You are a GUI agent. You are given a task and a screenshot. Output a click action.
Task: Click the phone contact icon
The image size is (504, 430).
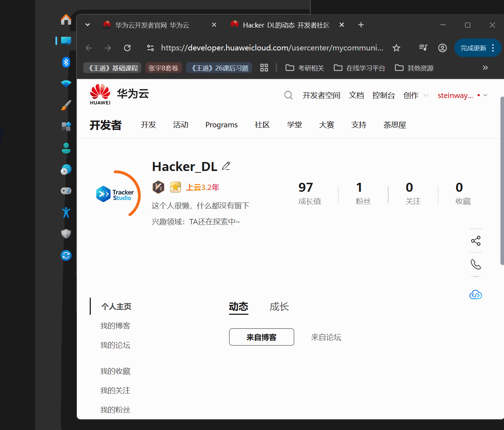click(476, 264)
